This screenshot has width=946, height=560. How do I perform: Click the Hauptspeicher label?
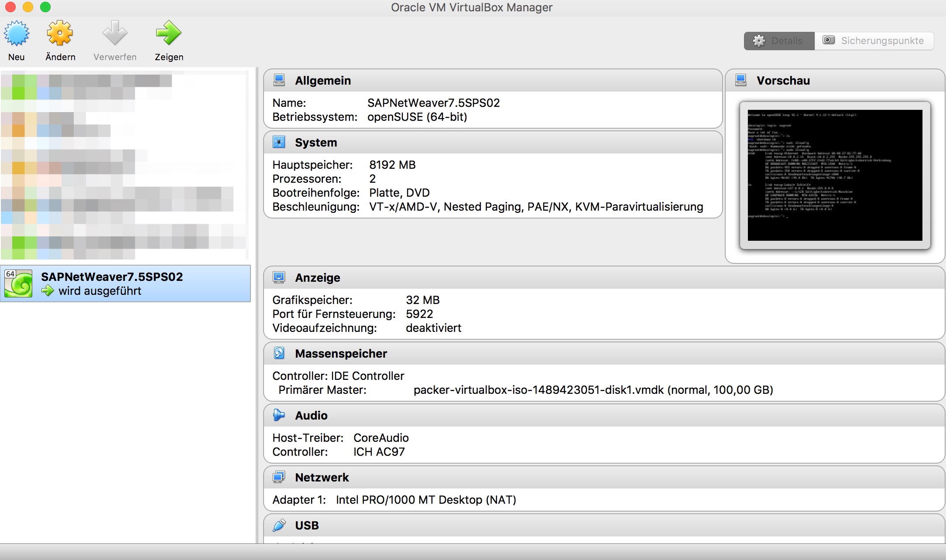click(312, 165)
